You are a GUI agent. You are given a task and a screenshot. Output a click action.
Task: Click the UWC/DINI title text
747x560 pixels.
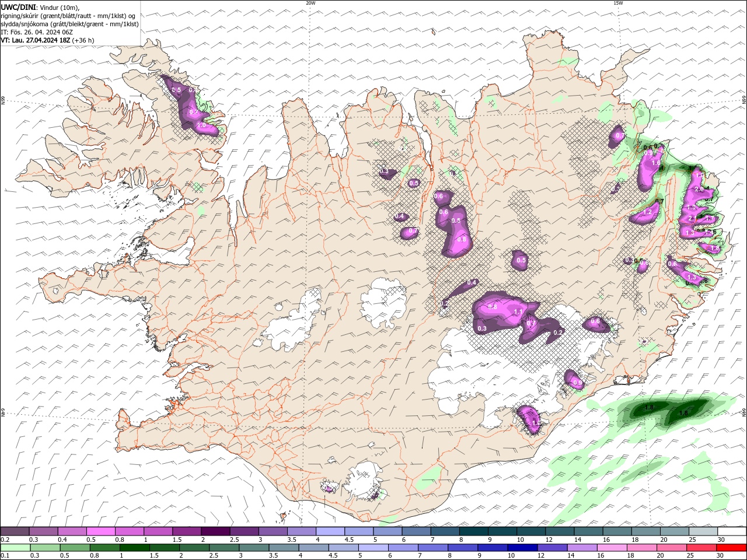(x=18, y=7)
